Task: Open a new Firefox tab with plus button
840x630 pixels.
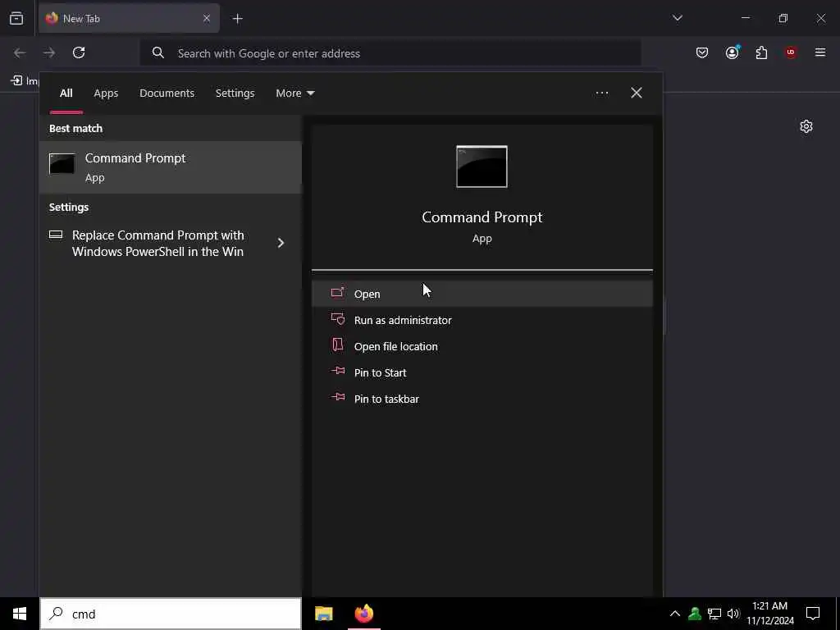Action: coord(237,19)
